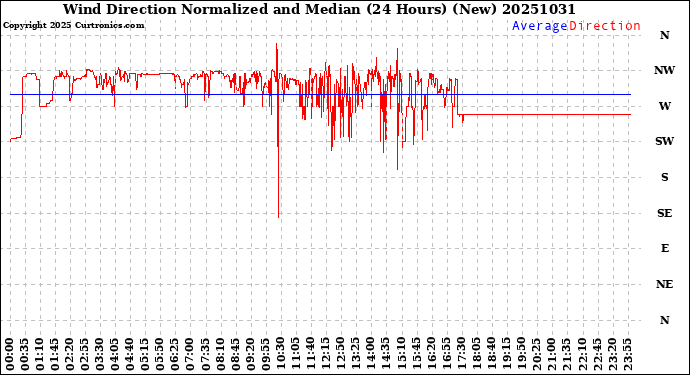Click the 11:40 time label
690x375 pixels.
click(x=310, y=354)
